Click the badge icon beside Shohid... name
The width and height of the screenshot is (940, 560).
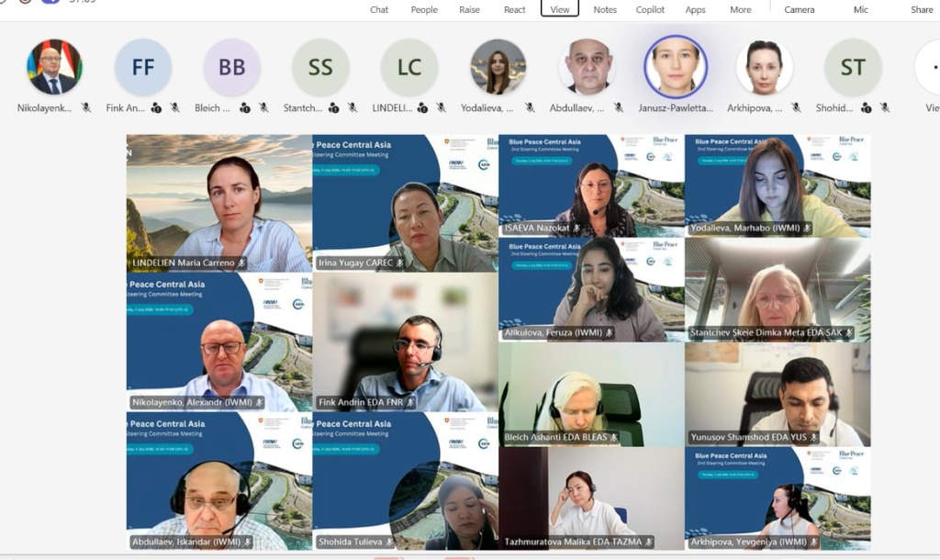pyautogui.click(x=867, y=108)
